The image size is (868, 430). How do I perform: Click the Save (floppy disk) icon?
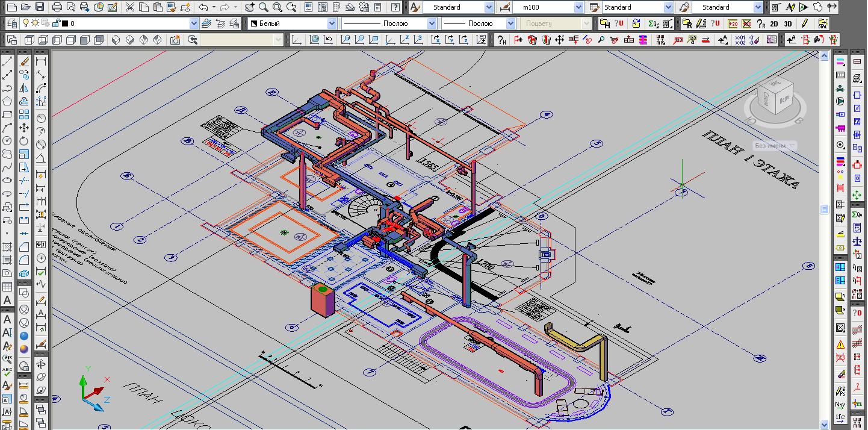(x=40, y=7)
